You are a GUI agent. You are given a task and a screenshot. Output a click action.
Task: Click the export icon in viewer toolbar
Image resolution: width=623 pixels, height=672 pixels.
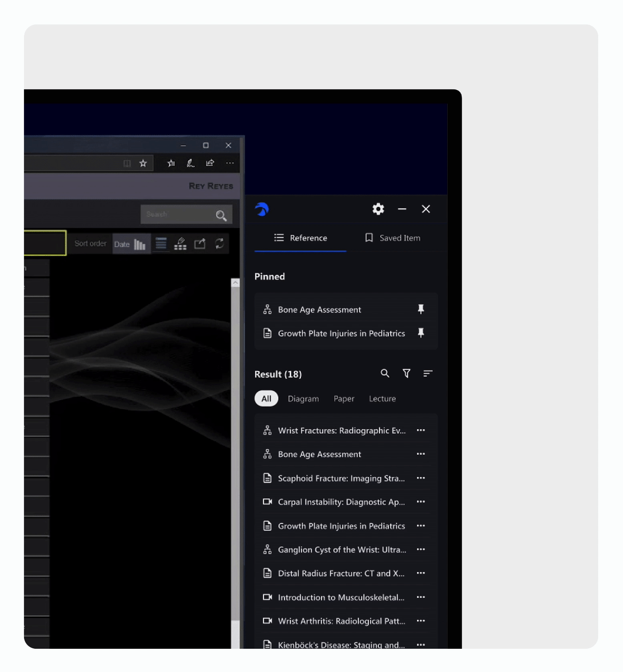pyautogui.click(x=200, y=243)
